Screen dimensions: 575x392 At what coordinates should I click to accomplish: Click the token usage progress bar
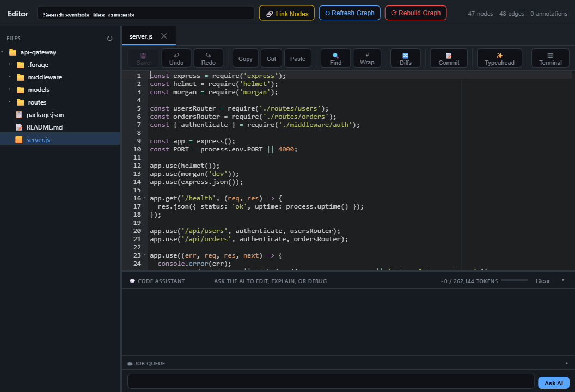(x=514, y=280)
